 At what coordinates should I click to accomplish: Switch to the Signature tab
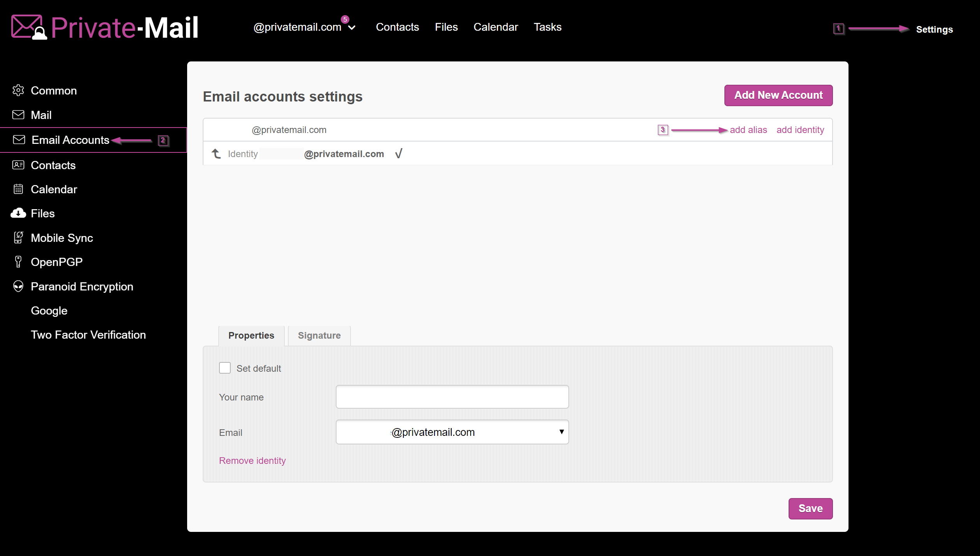319,335
